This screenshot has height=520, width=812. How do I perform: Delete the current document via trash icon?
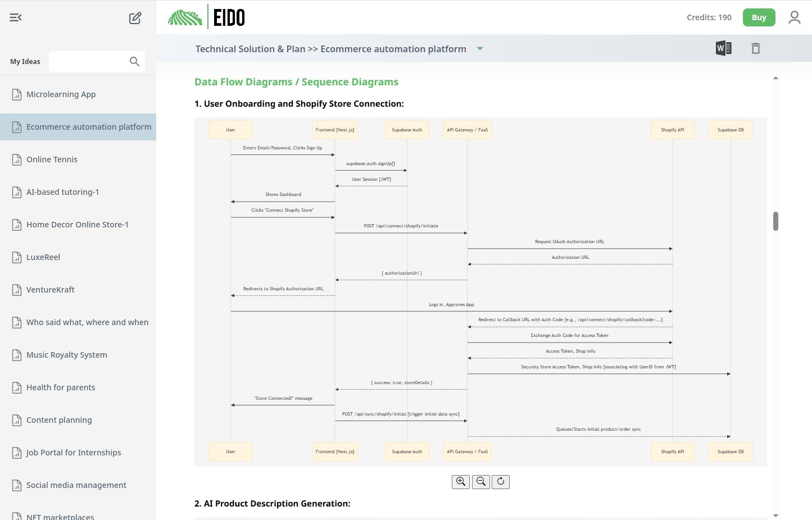coord(756,48)
